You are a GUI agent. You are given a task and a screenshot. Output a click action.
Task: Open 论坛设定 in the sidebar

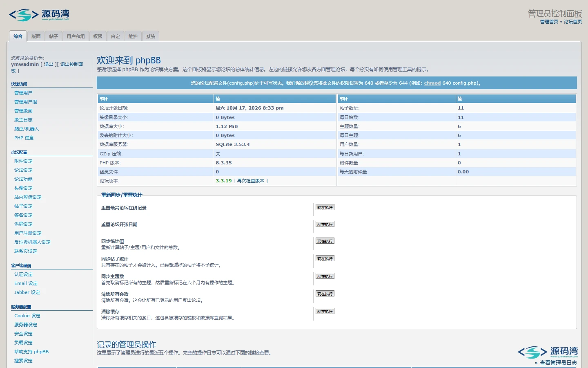tap(23, 170)
